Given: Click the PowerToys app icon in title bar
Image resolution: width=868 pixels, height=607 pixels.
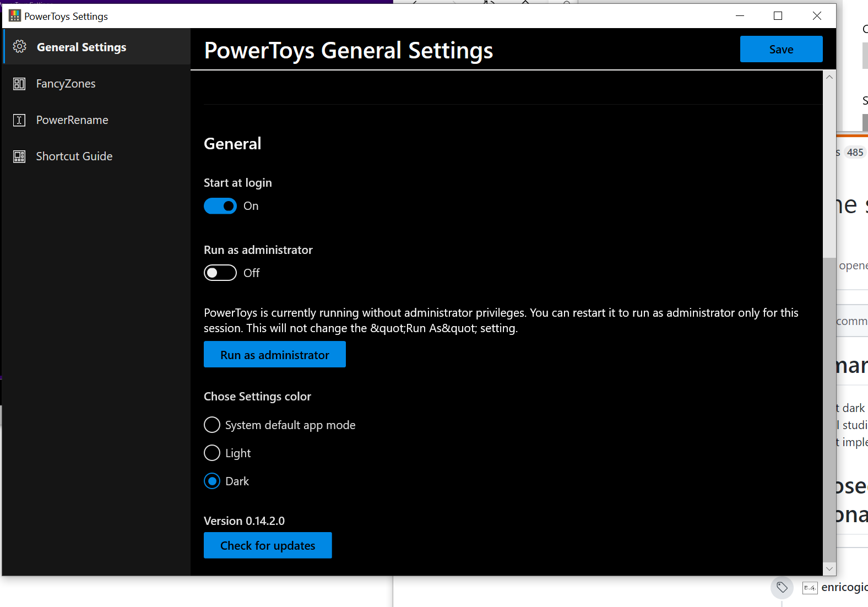Looking at the screenshot, I should [x=15, y=16].
